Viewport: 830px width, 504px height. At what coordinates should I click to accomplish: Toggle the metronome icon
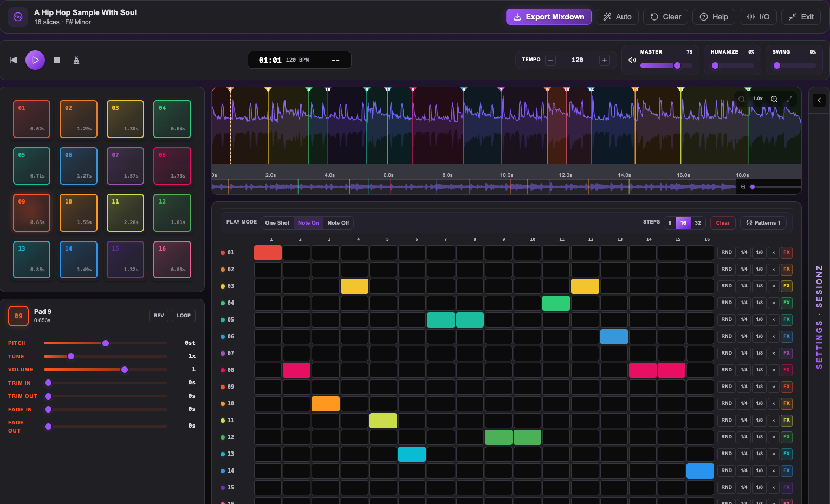coord(76,60)
